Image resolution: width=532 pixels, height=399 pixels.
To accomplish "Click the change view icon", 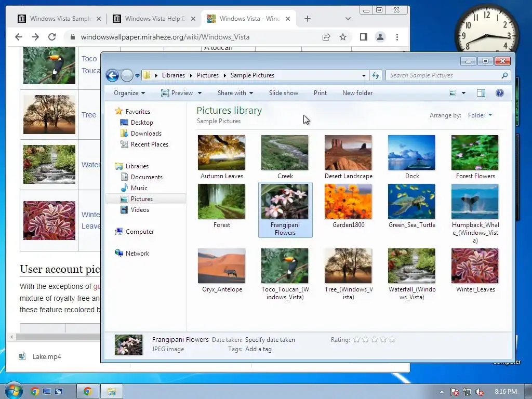I will pyautogui.click(x=453, y=93).
